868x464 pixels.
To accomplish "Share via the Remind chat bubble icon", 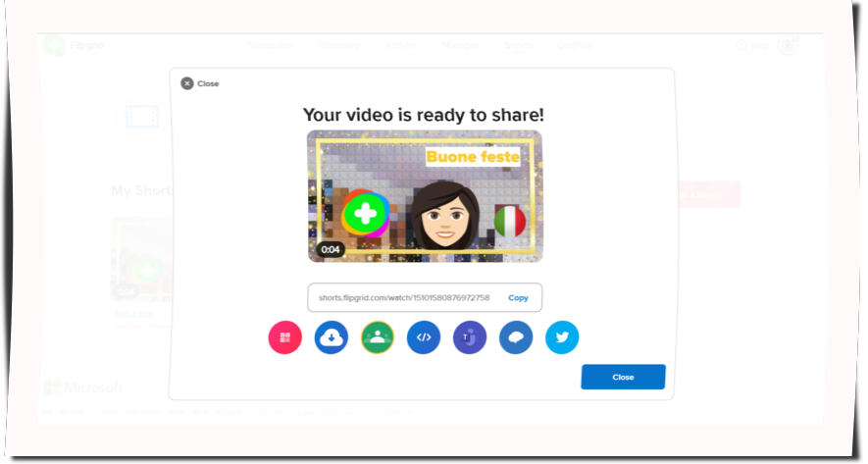I will 516,337.
